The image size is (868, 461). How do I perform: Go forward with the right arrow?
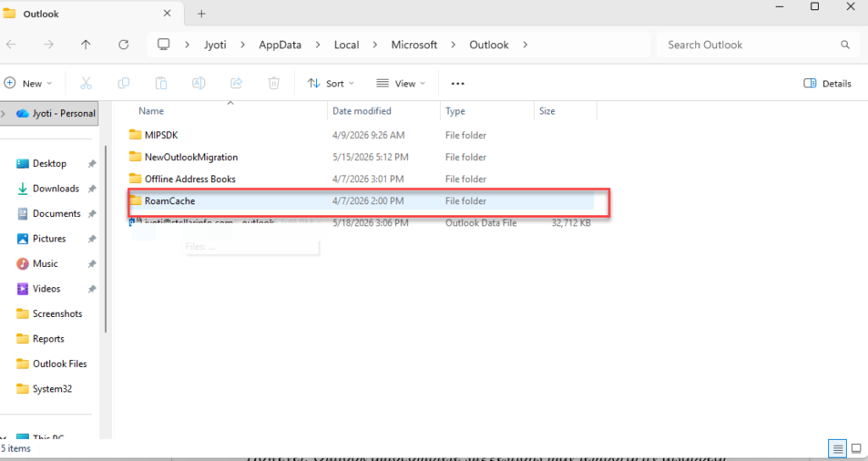(x=48, y=45)
